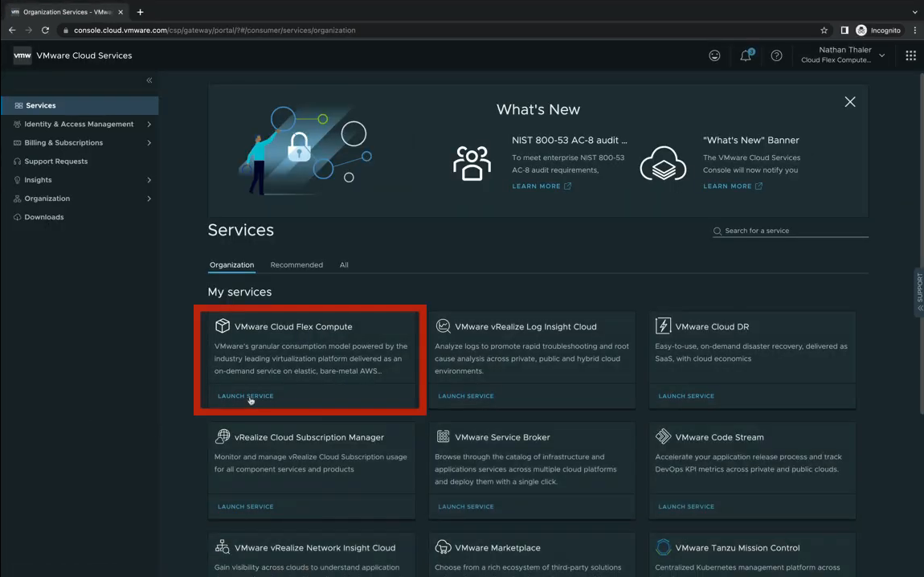Screen dimensions: 924x577
Task: Click the VMware Service Broker icon
Action: [x=443, y=436]
